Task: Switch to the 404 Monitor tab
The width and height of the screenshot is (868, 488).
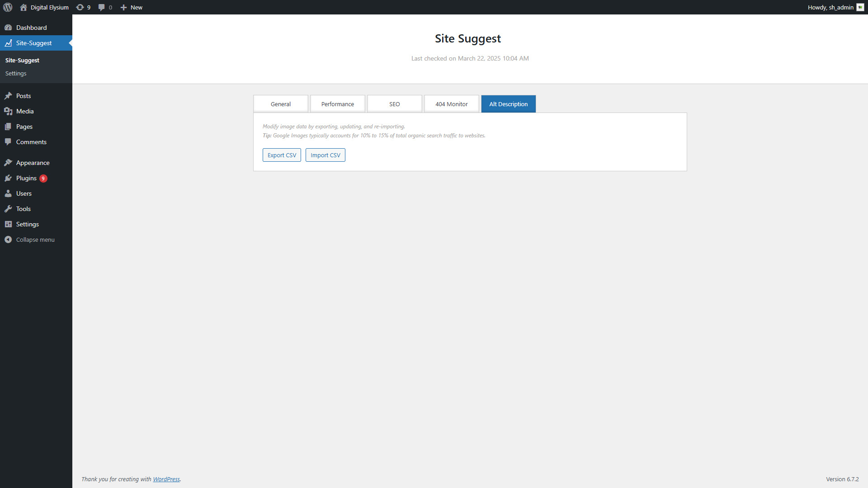Action: [x=451, y=104]
